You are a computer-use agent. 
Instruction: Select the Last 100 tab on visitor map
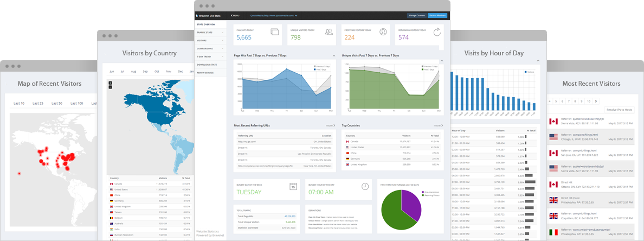click(77, 103)
